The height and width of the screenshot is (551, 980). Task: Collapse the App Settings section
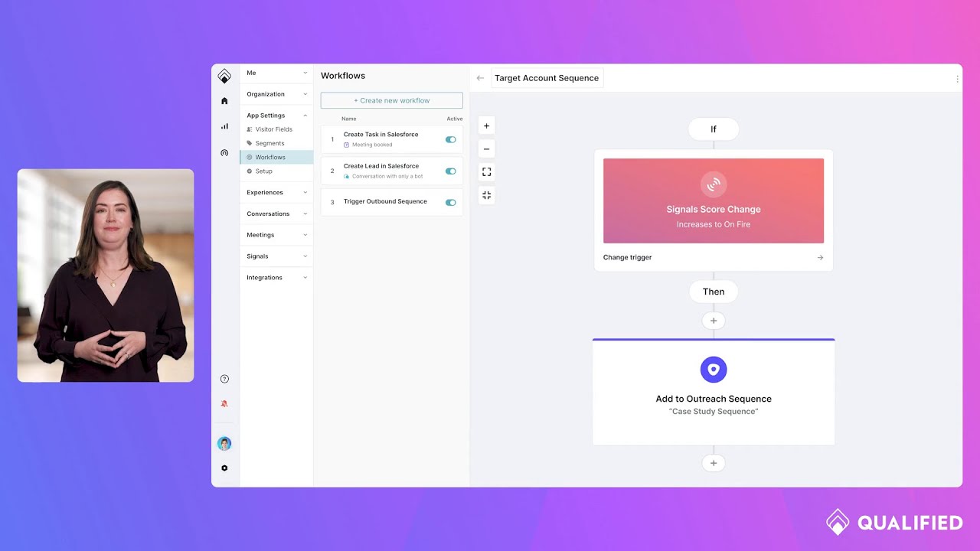click(x=276, y=116)
